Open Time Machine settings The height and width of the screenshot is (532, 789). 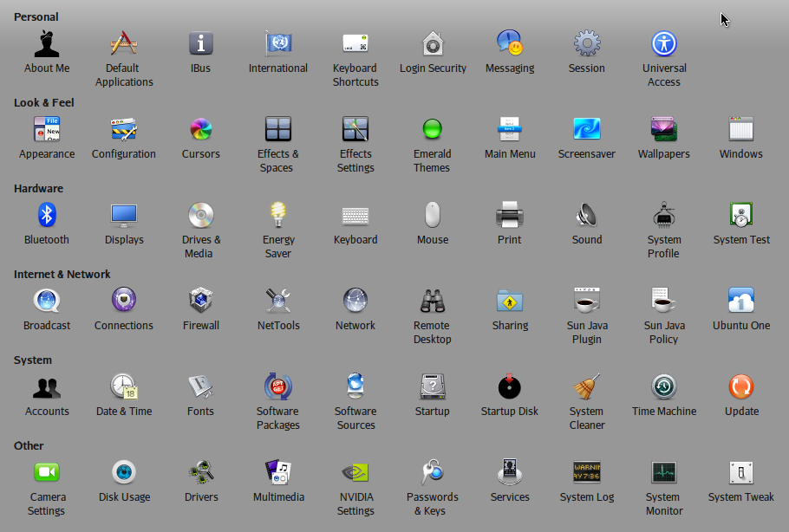pyautogui.click(x=663, y=387)
